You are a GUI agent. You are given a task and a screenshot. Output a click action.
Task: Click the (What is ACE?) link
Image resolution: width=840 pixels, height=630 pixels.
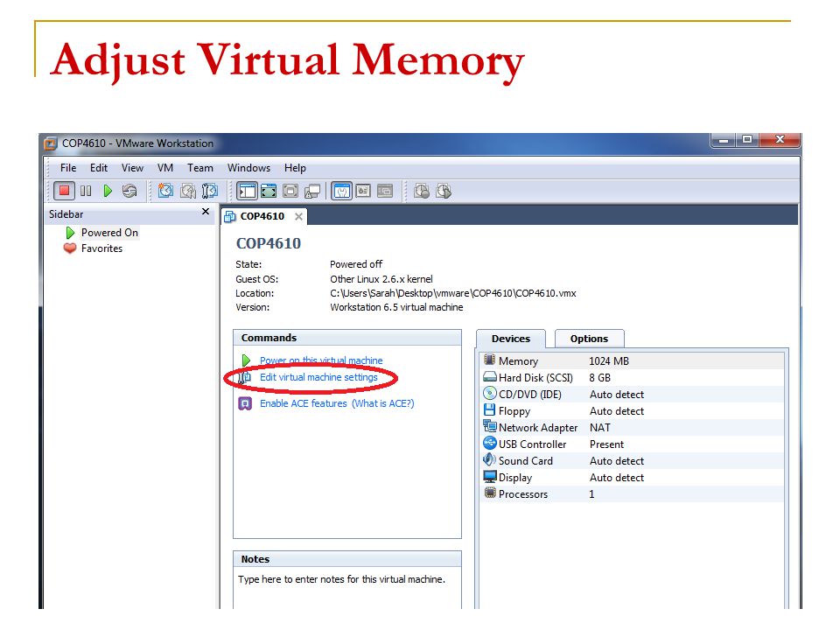click(x=382, y=403)
